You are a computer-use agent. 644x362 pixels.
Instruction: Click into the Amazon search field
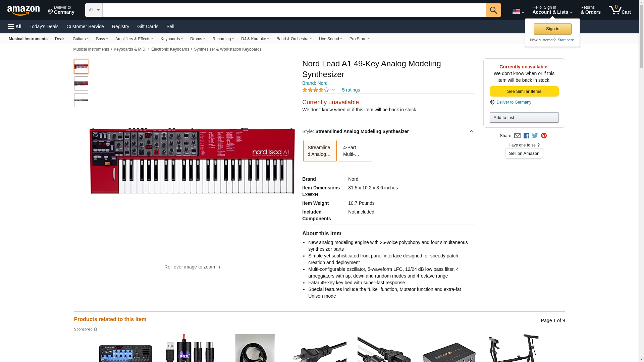[294, 10]
